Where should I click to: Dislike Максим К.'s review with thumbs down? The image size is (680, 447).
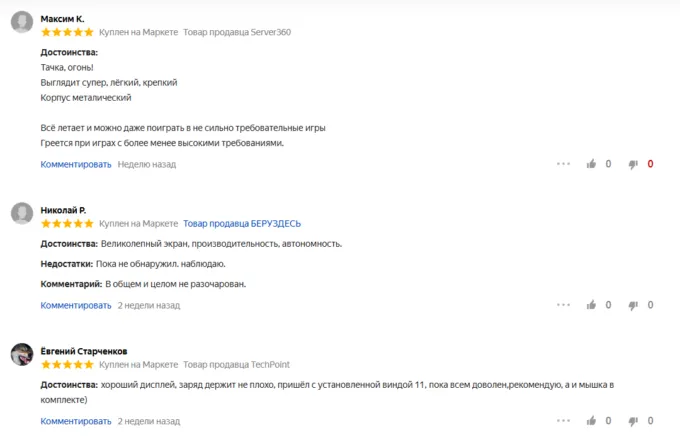coord(633,164)
